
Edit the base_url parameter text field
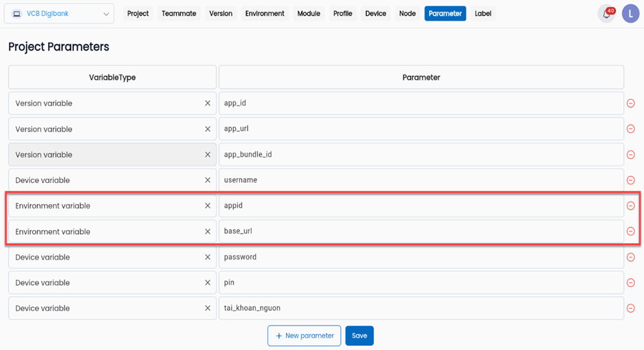pyautogui.click(x=420, y=232)
